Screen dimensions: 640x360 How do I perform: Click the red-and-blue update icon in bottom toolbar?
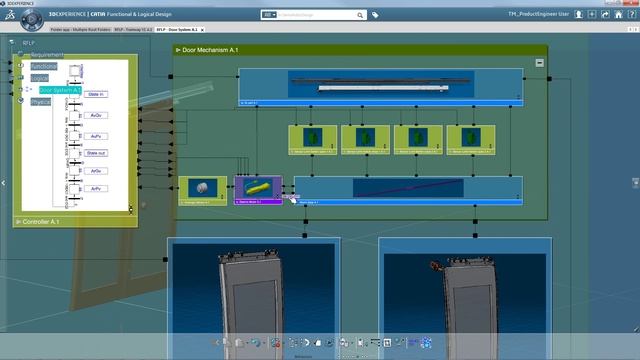click(276, 343)
